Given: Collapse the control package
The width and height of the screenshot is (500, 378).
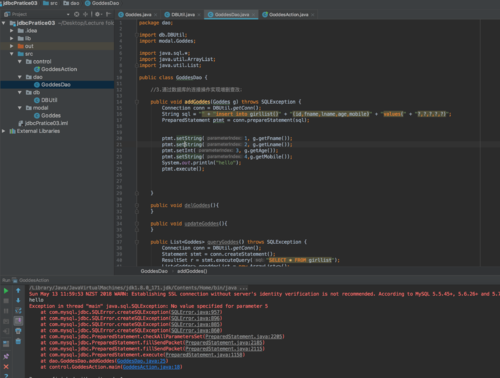Looking at the screenshot, I should pyautogui.click(x=20, y=61).
